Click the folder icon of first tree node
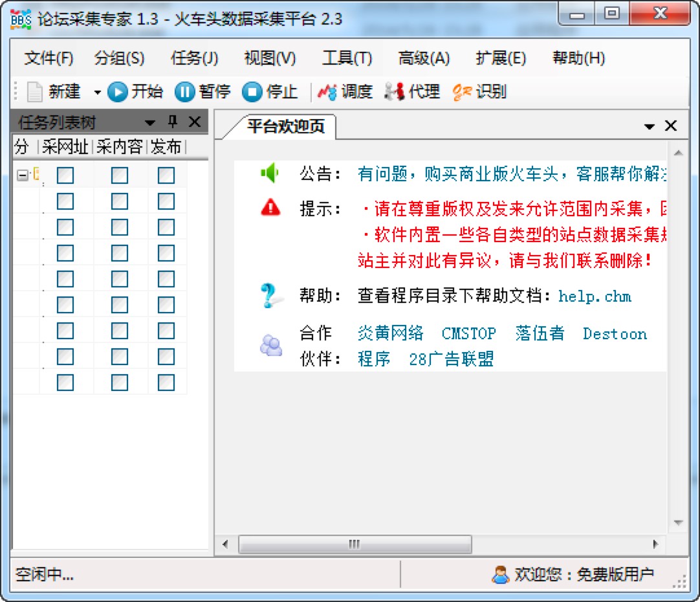 tap(37, 173)
